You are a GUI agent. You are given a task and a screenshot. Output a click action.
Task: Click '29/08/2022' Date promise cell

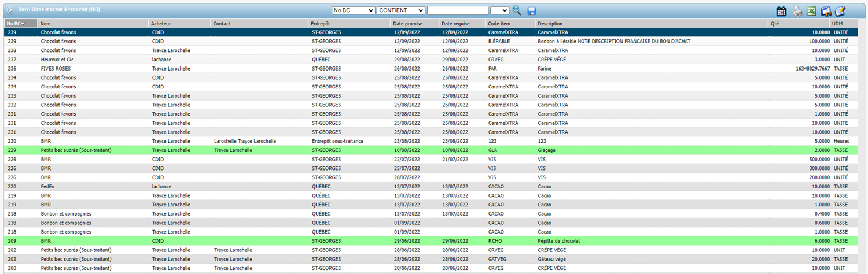pos(408,60)
